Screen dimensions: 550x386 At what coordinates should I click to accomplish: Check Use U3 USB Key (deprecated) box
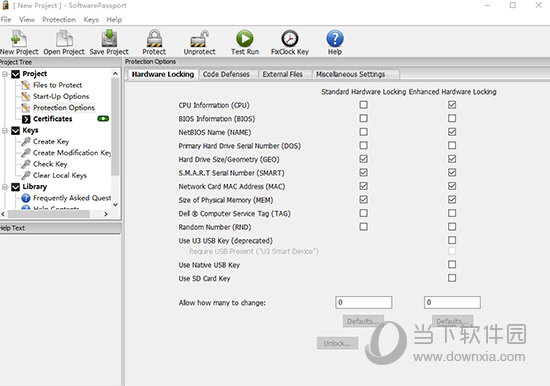pos(452,240)
